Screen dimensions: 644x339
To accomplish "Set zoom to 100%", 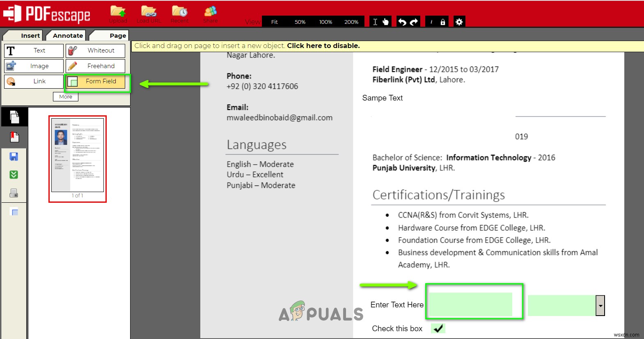I will click(x=325, y=22).
